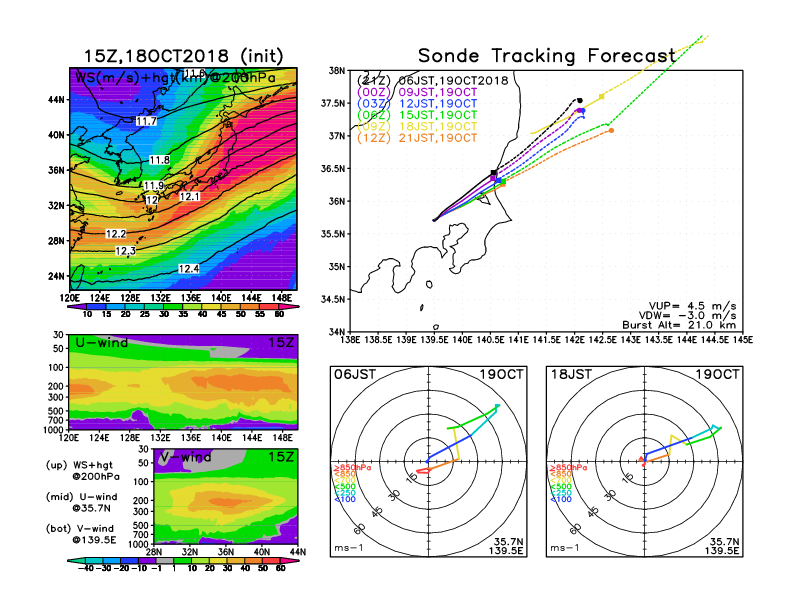Click the "38N" latitude label on the tracking map
The image size is (792, 612).
tap(336, 71)
